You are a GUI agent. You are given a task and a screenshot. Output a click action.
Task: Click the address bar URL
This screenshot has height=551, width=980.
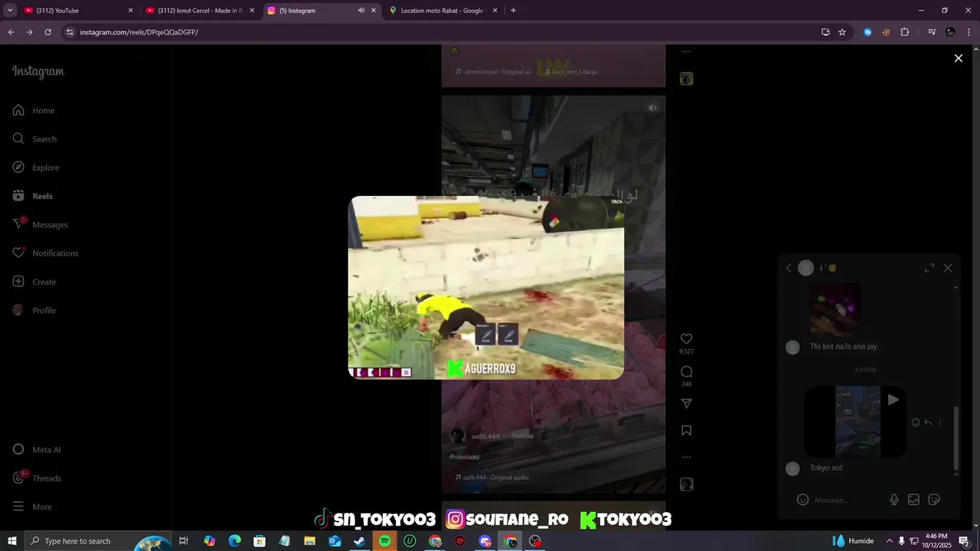(139, 32)
